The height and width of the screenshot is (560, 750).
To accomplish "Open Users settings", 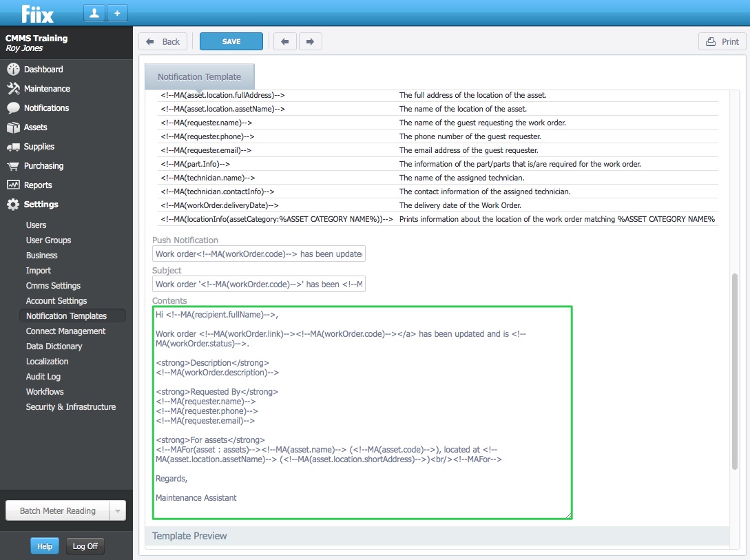I will [36, 225].
